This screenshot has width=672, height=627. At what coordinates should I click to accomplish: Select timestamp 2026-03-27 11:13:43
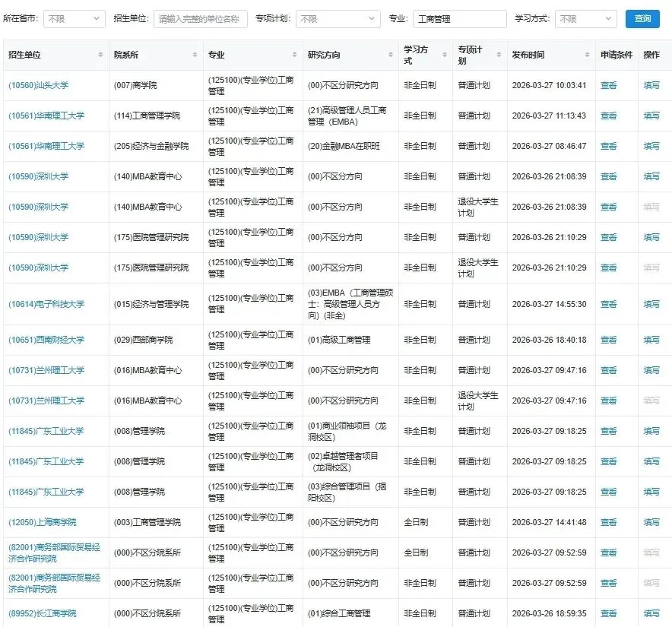[549, 116]
